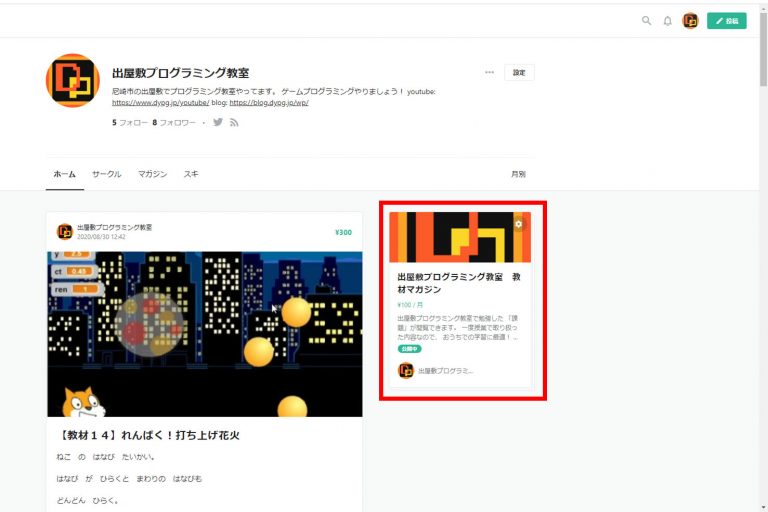Click the vertical page scrollbar thumb

(764, 48)
